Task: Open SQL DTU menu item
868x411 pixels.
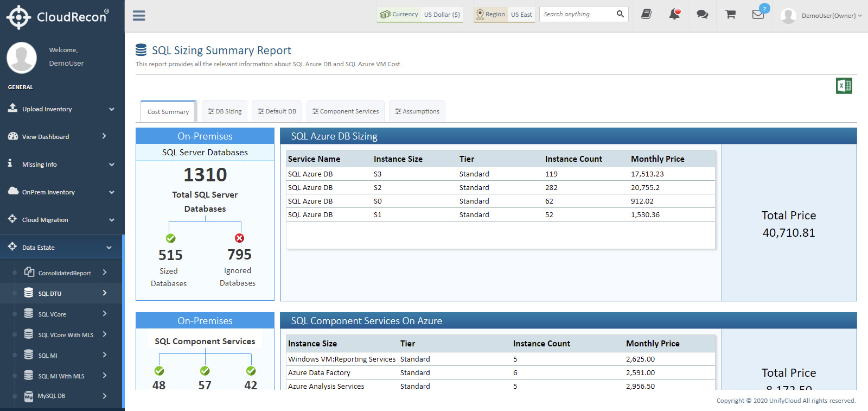Action: [61, 293]
